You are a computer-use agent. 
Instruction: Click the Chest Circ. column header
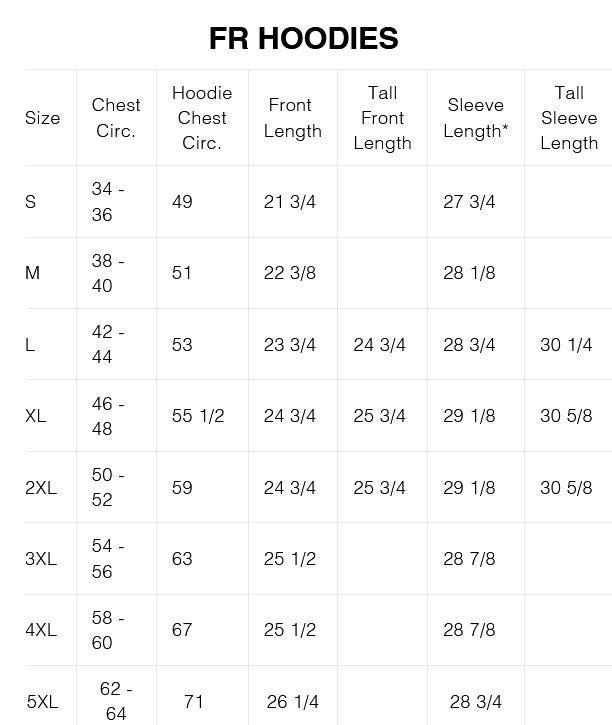coord(116,118)
